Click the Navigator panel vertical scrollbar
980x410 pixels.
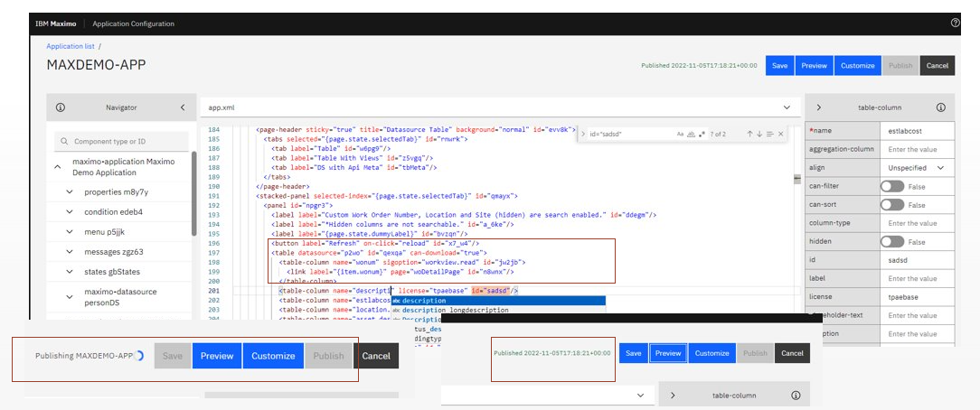pyautogui.click(x=194, y=193)
